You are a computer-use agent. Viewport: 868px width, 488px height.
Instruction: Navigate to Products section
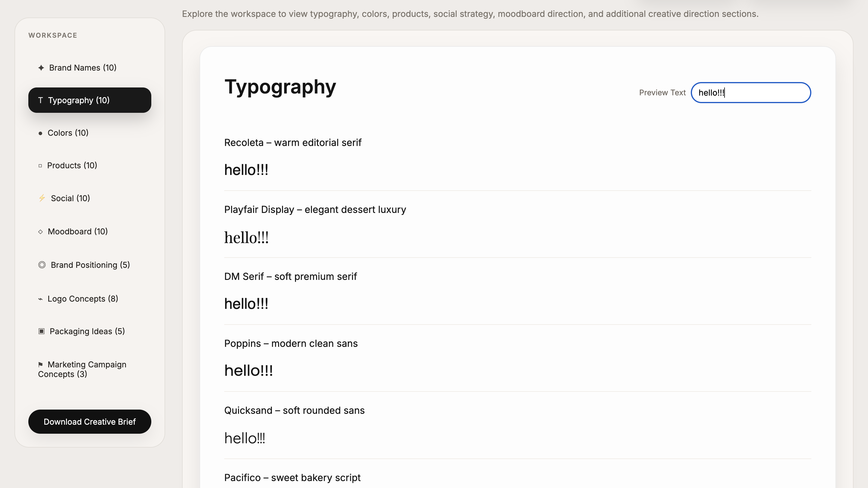[72, 166]
